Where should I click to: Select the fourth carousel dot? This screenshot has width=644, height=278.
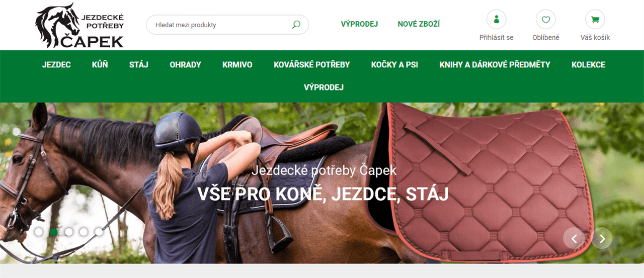point(84,232)
